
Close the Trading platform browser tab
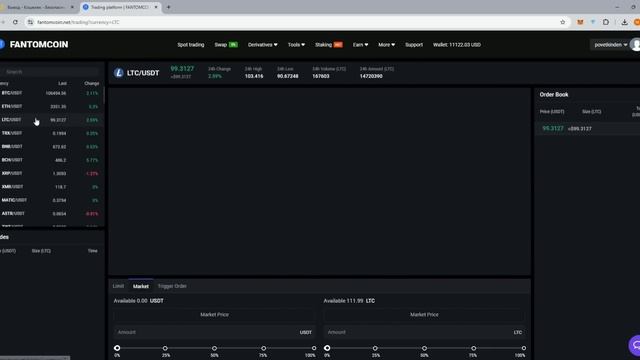(156, 7)
